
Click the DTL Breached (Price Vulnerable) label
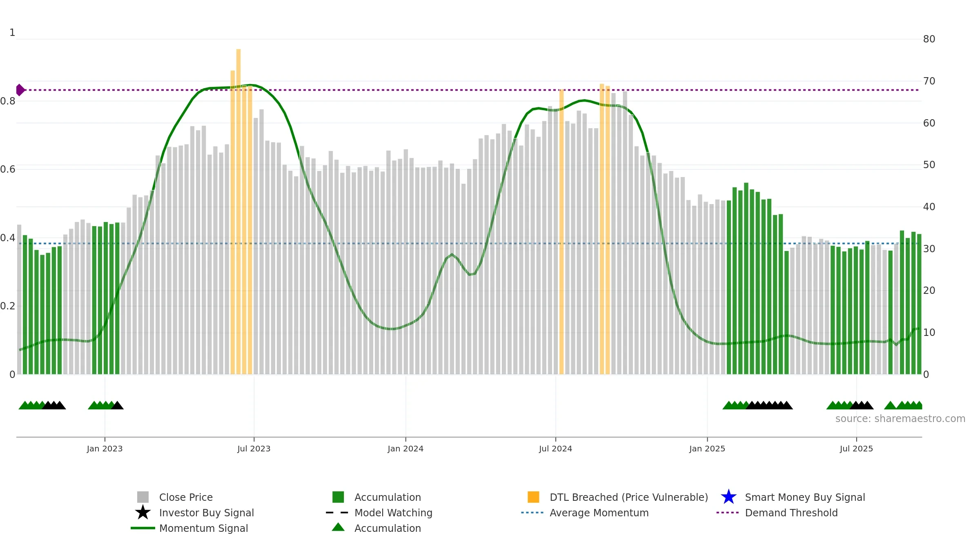point(629,497)
